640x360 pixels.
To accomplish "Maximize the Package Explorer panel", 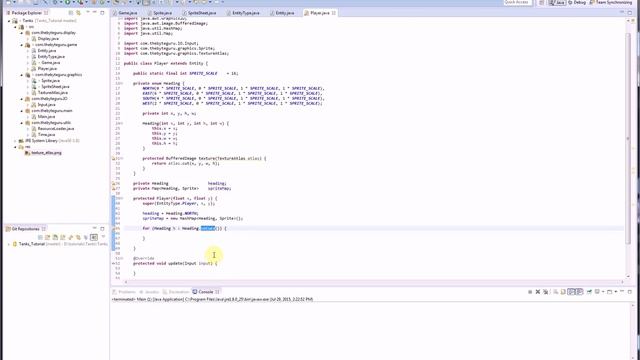I will (x=102, y=13).
